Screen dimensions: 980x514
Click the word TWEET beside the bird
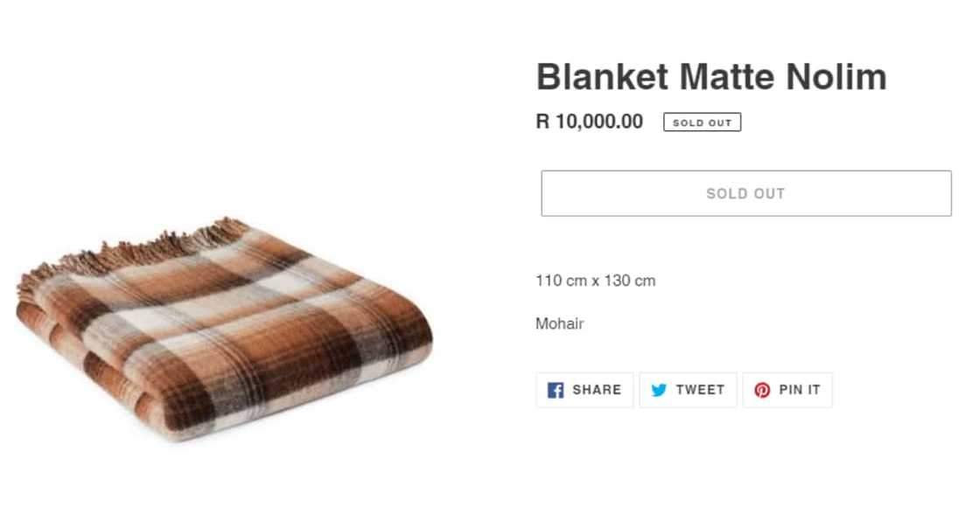coord(700,390)
